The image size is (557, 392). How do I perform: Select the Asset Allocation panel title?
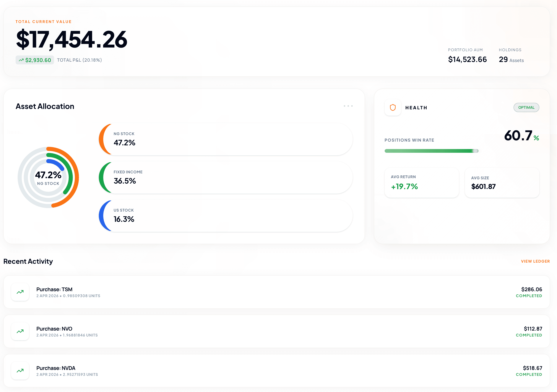(x=45, y=106)
